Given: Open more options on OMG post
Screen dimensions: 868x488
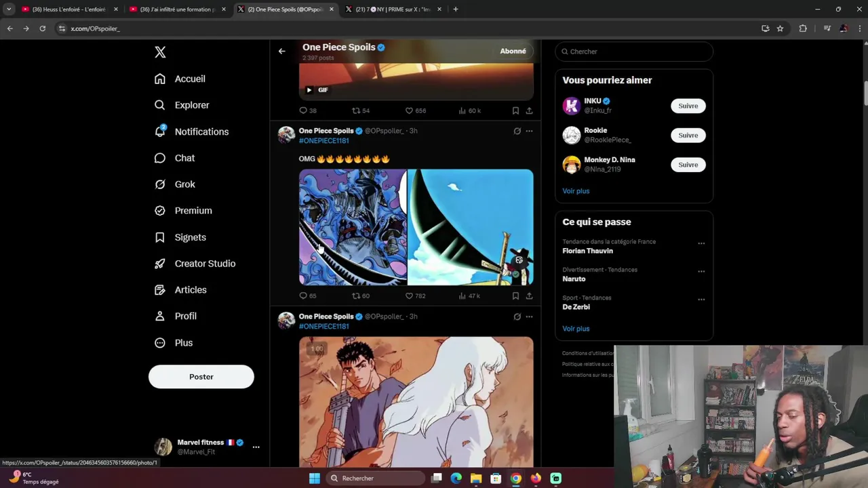Looking at the screenshot, I should click(x=529, y=131).
